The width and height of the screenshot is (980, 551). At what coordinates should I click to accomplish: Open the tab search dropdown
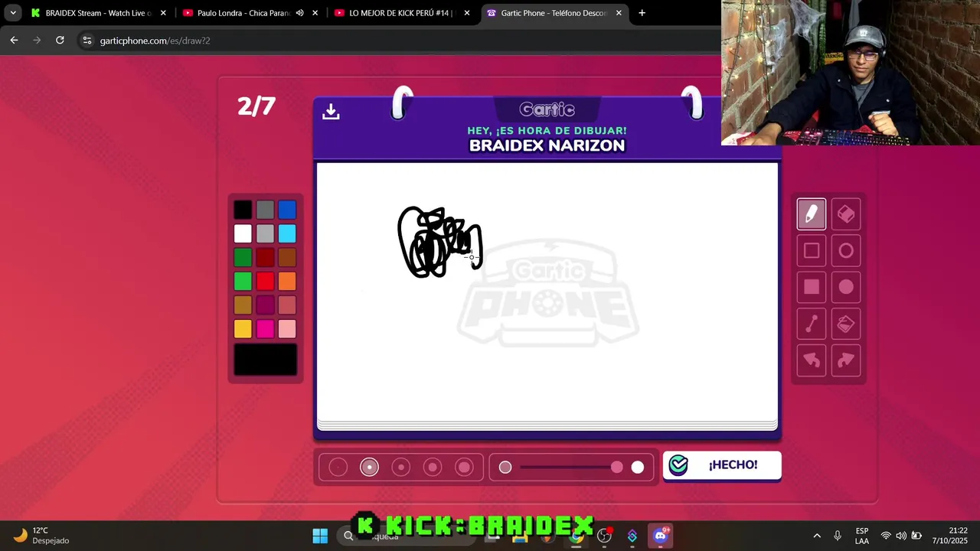pos(13,13)
